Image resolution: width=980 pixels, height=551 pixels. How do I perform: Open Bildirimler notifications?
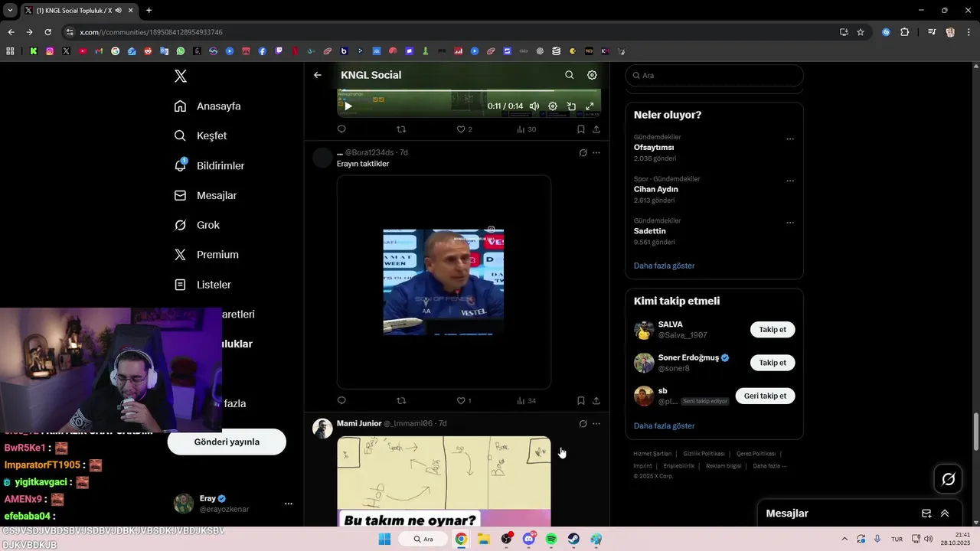tap(209, 165)
